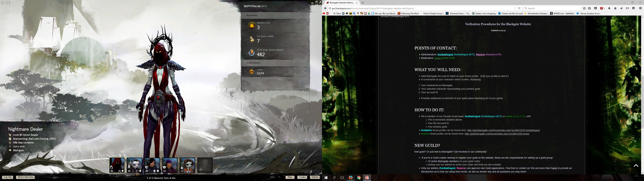Go to the browser Home page icon
This screenshot has height=181, width=644.
[615, 8]
